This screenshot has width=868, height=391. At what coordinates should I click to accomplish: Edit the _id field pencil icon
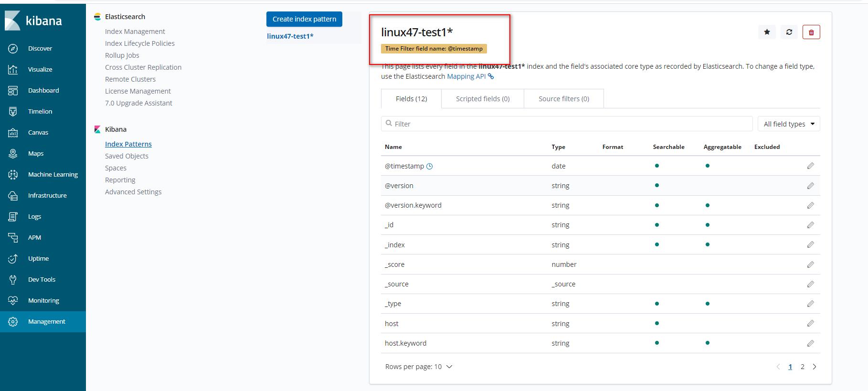click(x=810, y=225)
